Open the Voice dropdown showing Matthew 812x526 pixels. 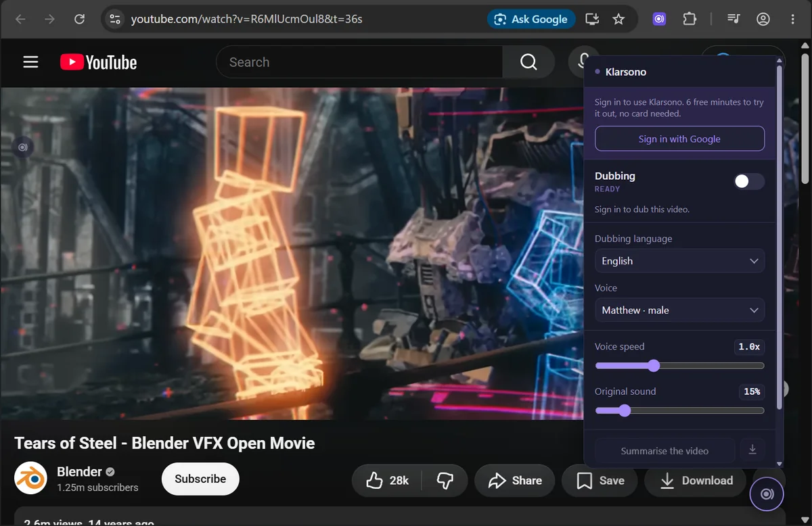(x=679, y=310)
